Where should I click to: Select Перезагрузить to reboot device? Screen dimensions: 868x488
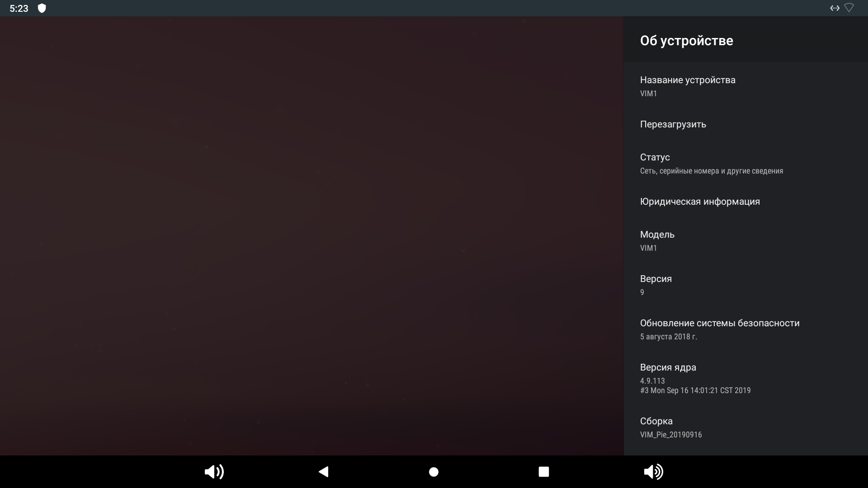pos(746,124)
